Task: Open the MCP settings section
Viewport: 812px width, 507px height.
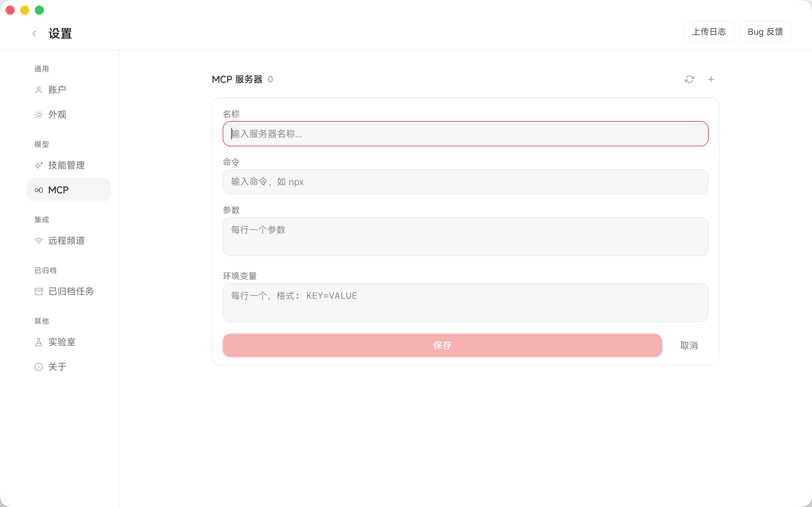Action: coord(69,190)
